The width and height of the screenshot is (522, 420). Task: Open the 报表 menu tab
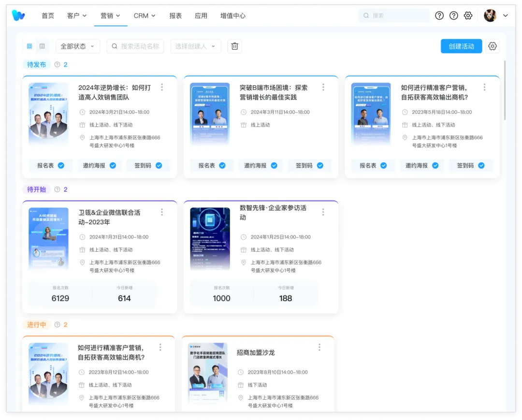(175, 15)
